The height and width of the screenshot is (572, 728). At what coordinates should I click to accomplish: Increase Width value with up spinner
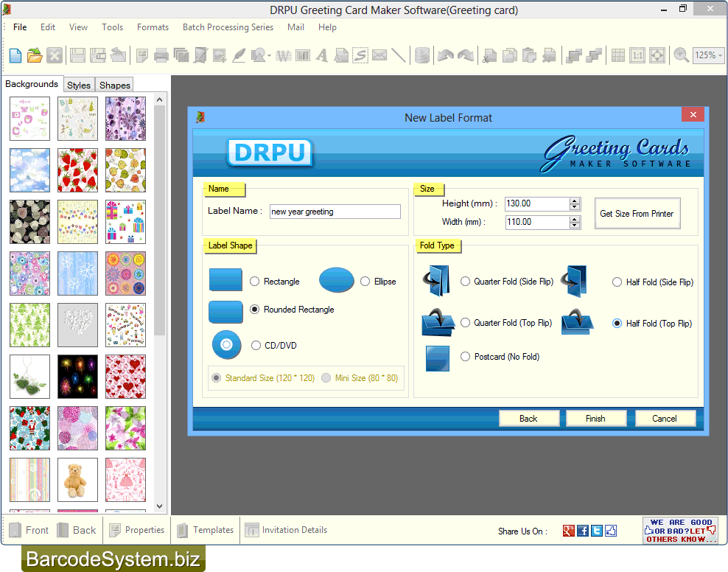click(575, 219)
